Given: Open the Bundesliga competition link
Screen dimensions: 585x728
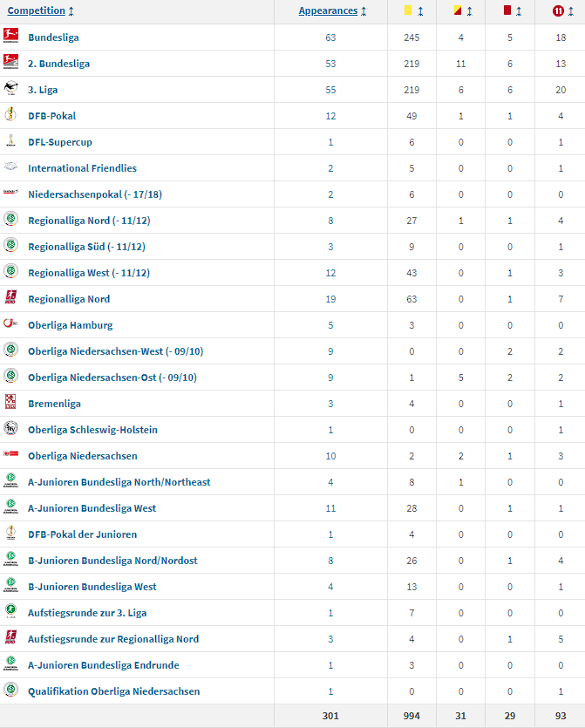Looking at the screenshot, I should 53,37.
